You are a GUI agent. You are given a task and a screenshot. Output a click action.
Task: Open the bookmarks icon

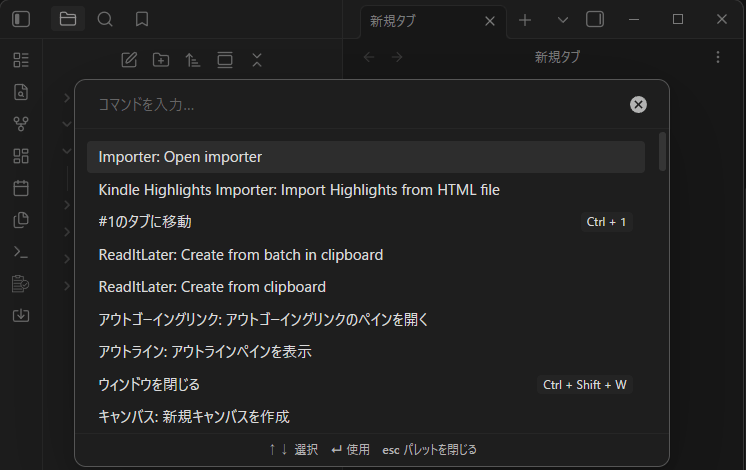pyautogui.click(x=142, y=19)
